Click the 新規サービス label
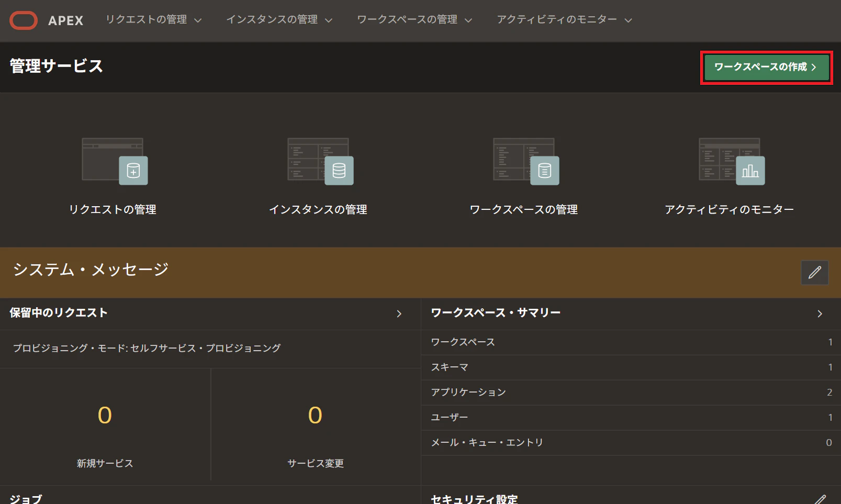 (x=105, y=463)
